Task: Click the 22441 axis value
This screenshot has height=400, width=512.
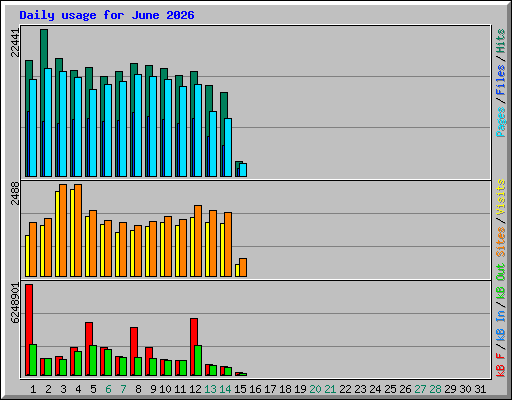Action: [15, 43]
